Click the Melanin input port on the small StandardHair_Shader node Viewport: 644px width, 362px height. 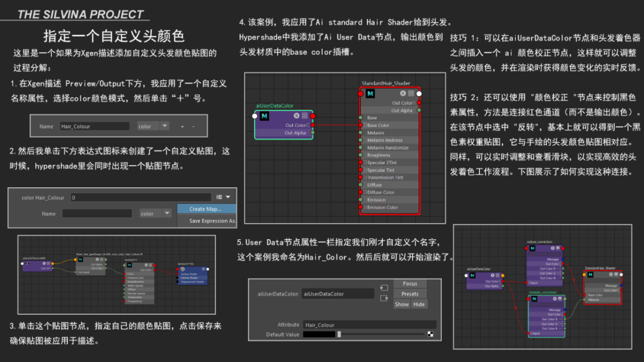click(584, 300)
